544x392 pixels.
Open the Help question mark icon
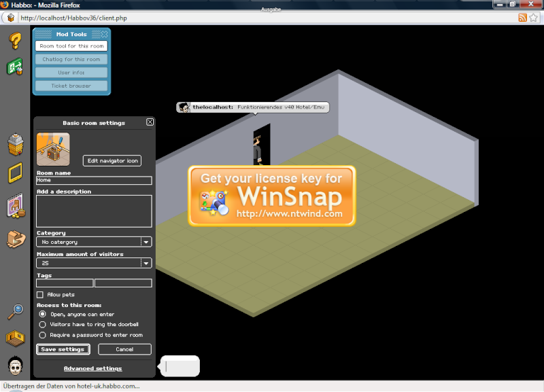[15, 41]
